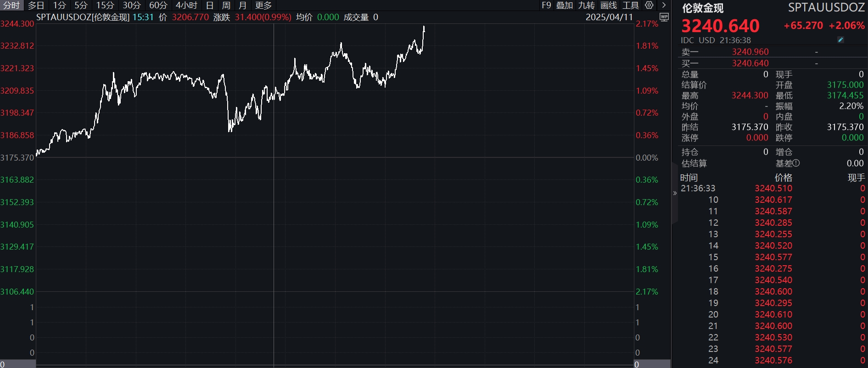Select the 15分 chart period
The width and height of the screenshot is (868, 368).
[105, 6]
